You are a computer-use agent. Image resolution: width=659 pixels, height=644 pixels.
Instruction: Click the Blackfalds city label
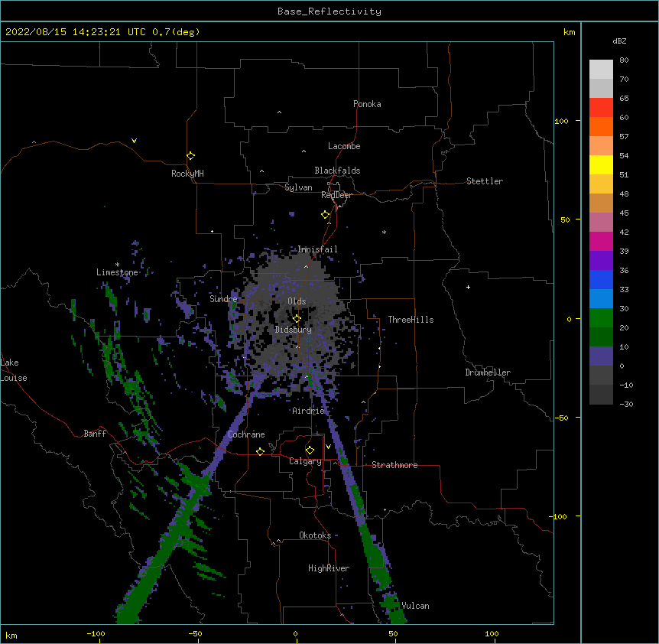click(x=337, y=171)
